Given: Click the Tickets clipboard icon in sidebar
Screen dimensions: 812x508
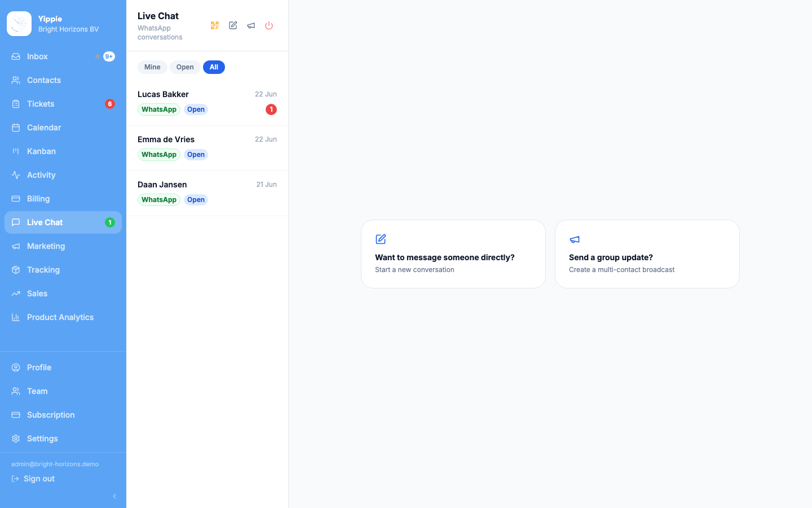Looking at the screenshot, I should coord(16,104).
